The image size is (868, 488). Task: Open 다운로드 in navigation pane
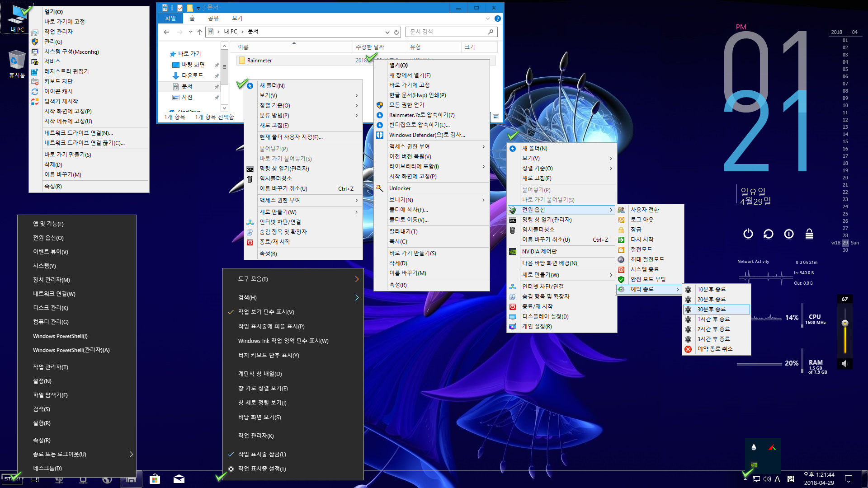(193, 75)
